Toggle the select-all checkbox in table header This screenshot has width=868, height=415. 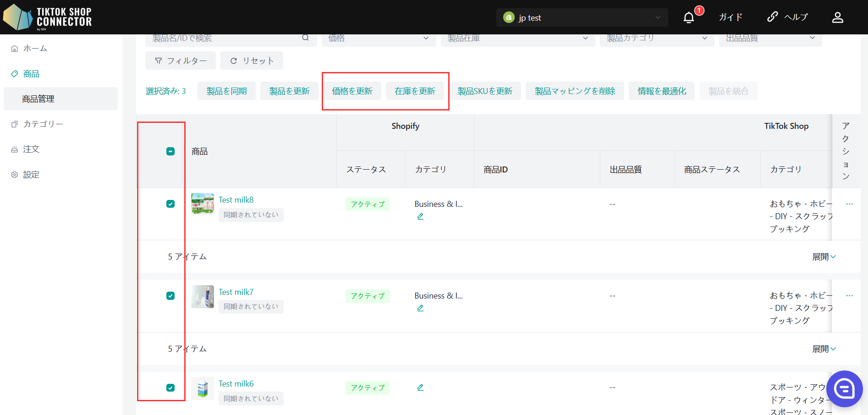click(x=170, y=151)
